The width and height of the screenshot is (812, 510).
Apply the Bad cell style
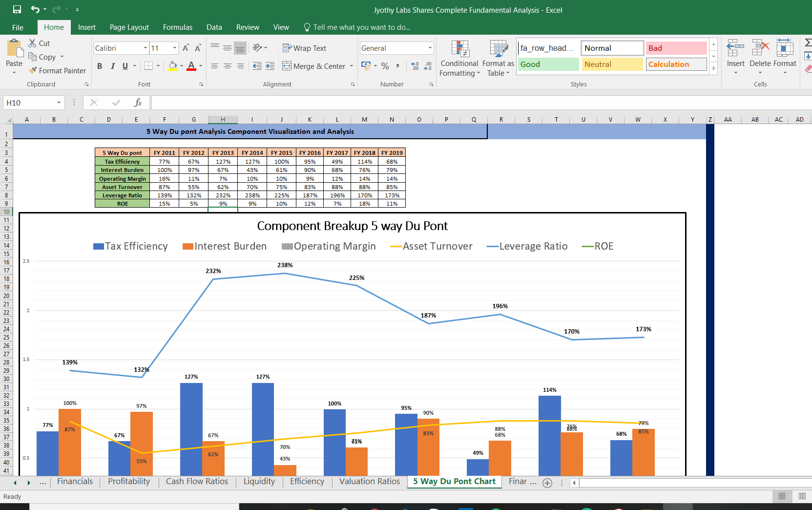676,48
